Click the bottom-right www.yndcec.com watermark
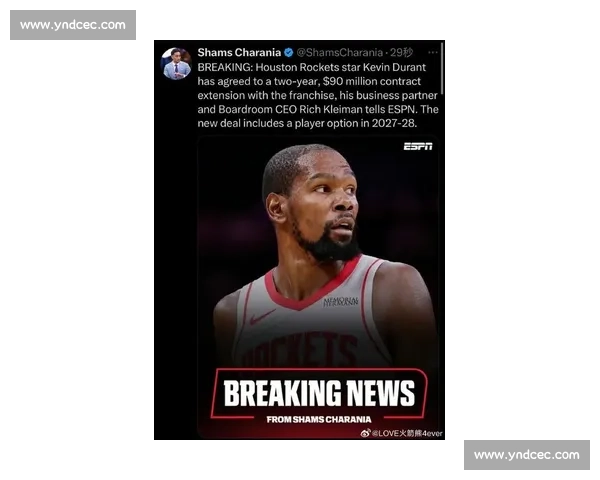This screenshot has height=480, width=600. [527, 455]
